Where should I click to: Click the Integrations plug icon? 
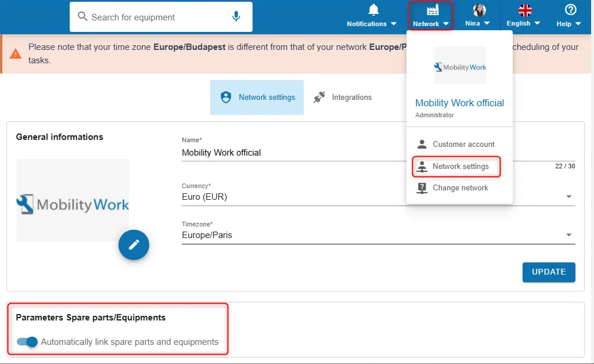[x=319, y=98]
